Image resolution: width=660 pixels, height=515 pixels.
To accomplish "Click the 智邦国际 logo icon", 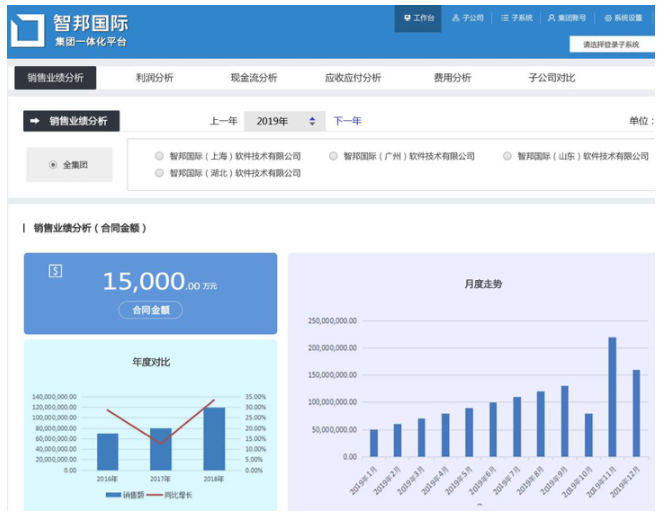I will pyautogui.click(x=28, y=30).
